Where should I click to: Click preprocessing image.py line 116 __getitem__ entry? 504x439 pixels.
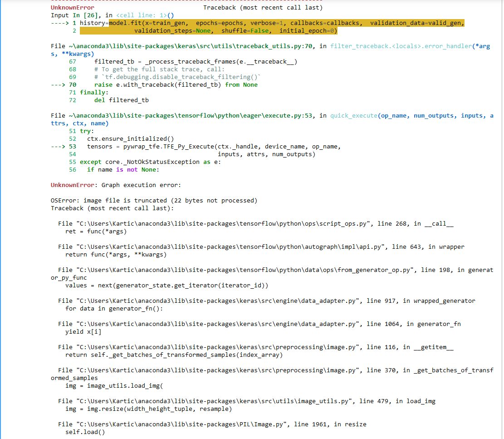click(255, 347)
